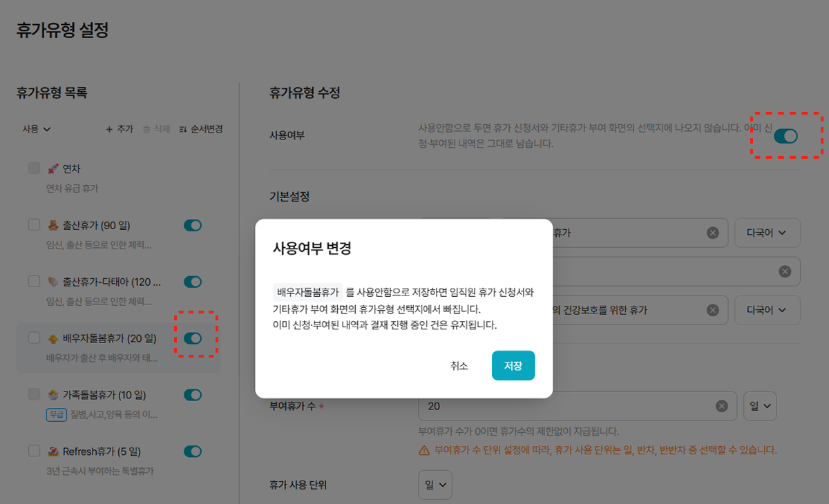Clear the 건강보호를 위한 휴가 description field

click(713, 310)
